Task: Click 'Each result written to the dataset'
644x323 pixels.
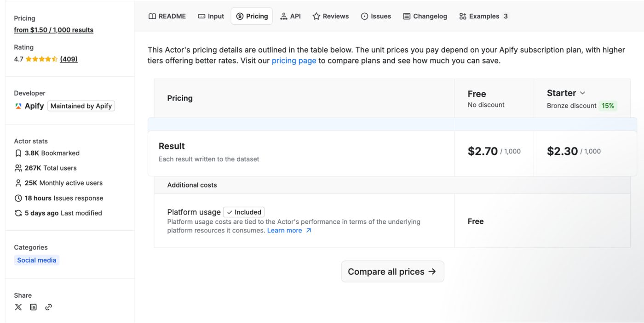Action: (209, 159)
